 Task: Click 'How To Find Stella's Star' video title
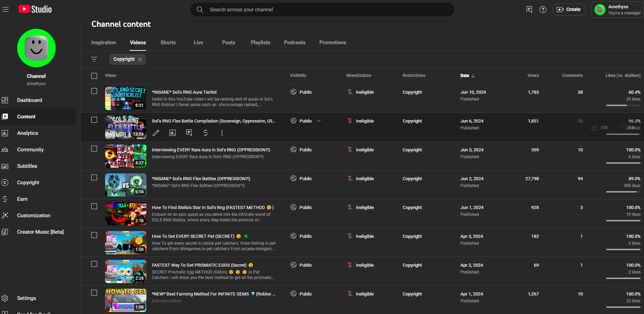pyautogui.click(x=213, y=208)
